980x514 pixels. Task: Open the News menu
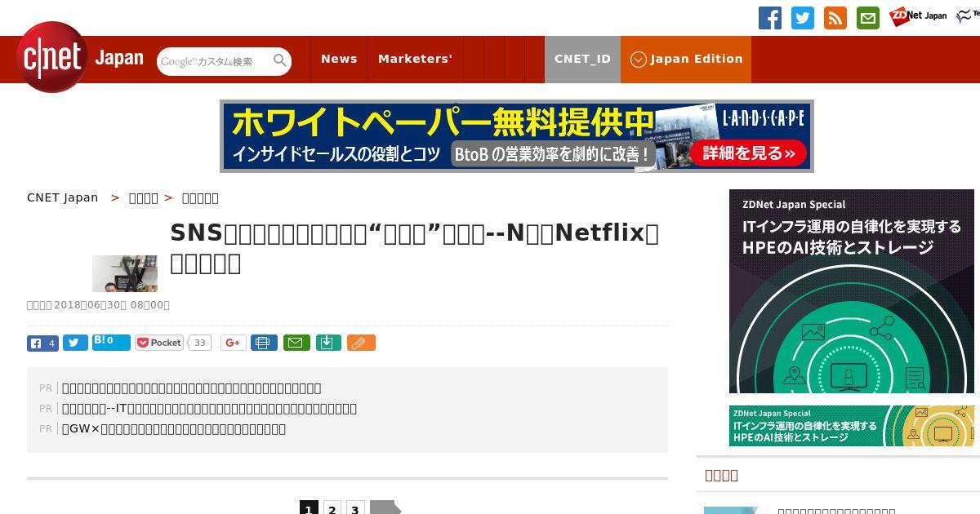(339, 59)
